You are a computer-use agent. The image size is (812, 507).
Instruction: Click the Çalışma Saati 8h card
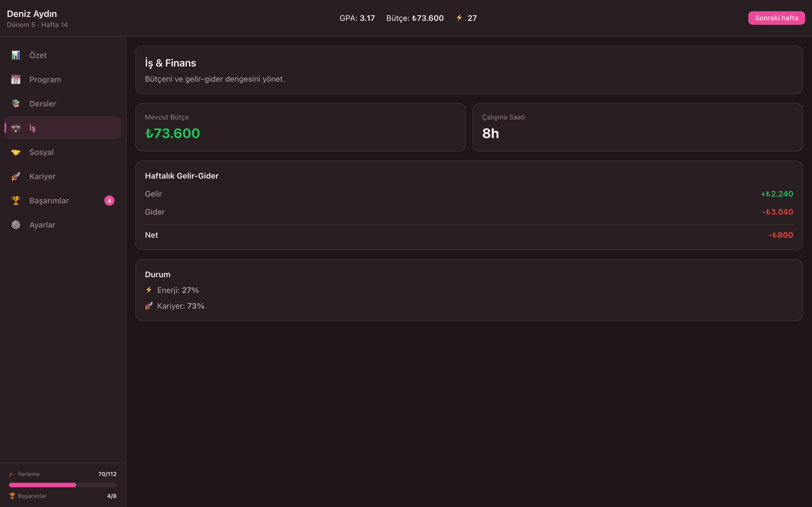tap(637, 127)
